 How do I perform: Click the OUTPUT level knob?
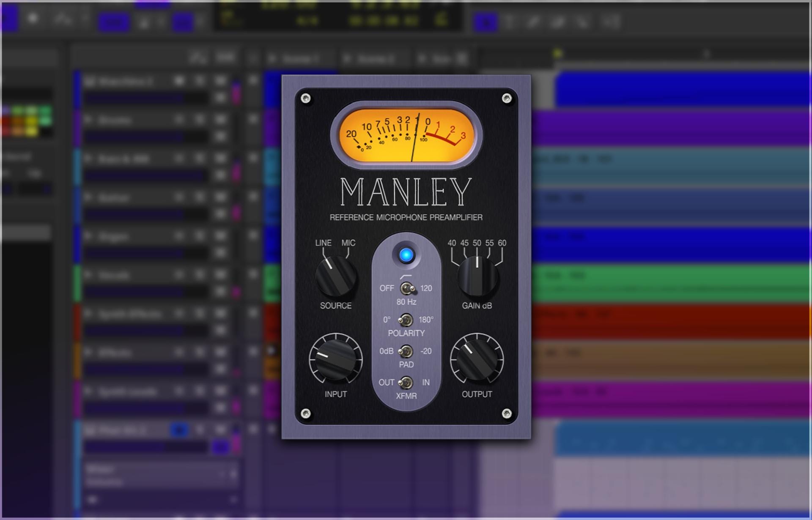tap(477, 359)
